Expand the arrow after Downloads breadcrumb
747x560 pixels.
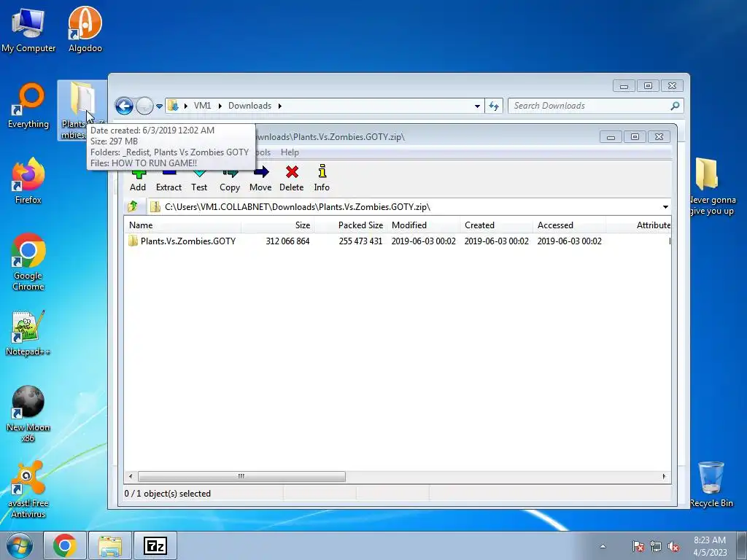click(x=279, y=106)
